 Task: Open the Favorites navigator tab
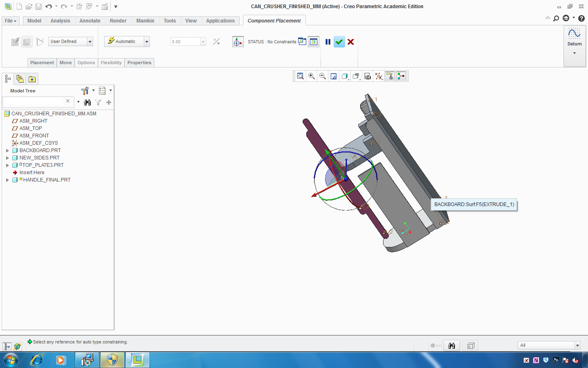[32, 79]
